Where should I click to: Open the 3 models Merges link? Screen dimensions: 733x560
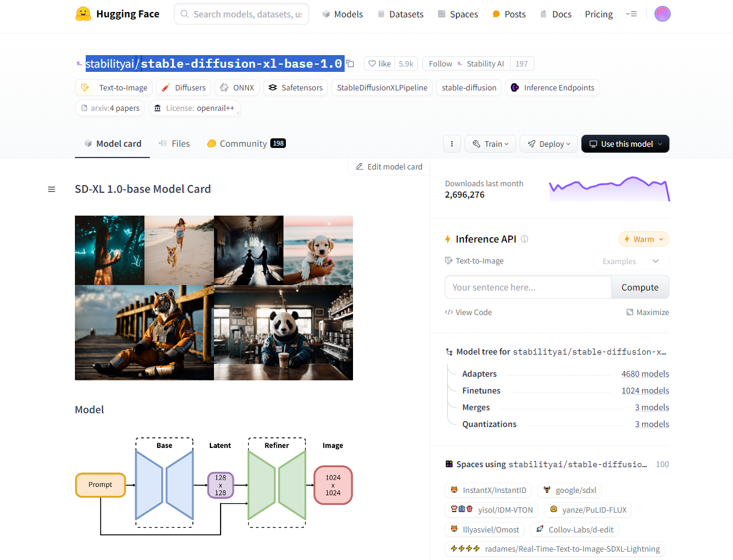[652, 407]
